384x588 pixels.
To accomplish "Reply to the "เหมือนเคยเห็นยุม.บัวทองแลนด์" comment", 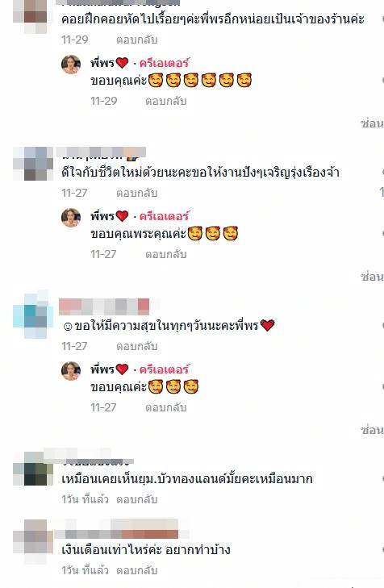I will tap(136, 499).
